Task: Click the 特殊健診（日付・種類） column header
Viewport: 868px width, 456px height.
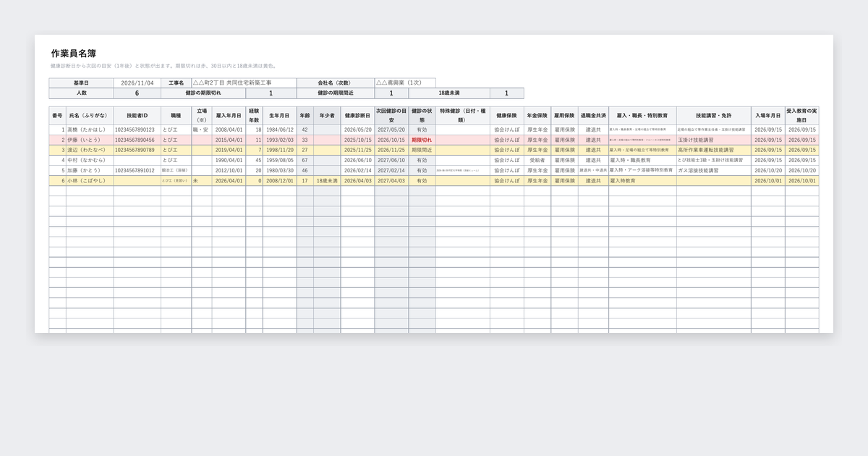Action: [x=462, y=115]
